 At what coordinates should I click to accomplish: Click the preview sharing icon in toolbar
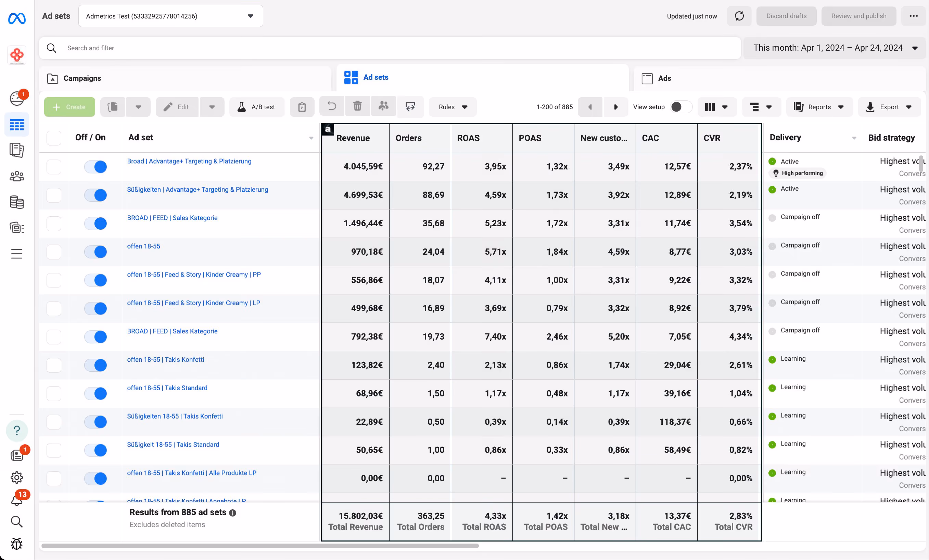(410, 107)
